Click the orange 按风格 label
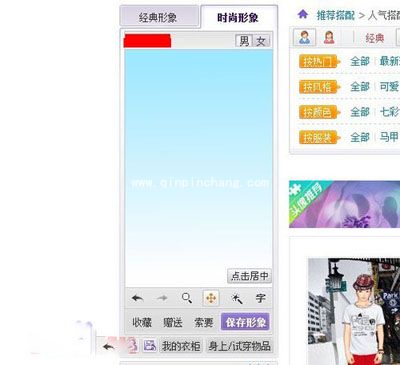This screenshot has height=365, width=400. pyautogui.click(x=319, y=87)
